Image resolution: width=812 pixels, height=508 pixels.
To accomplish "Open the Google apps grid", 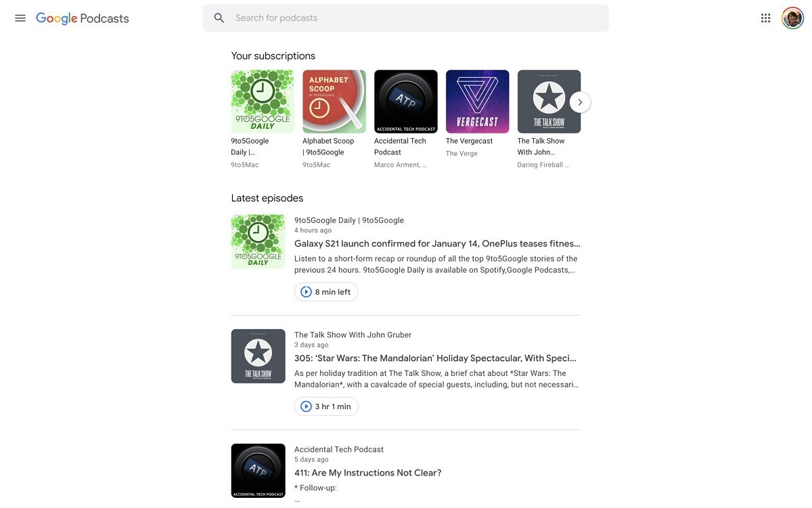I will [765, 18].
